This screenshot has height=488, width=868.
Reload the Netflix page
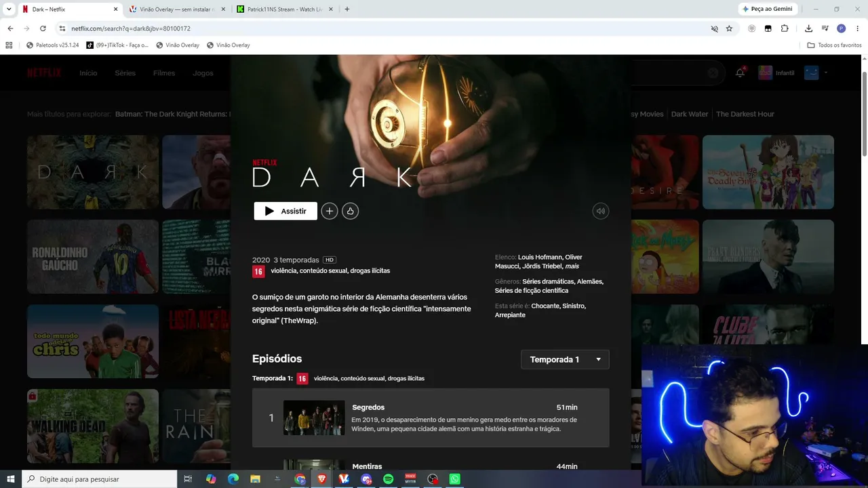pyautogui.click(x=43, y=28)
